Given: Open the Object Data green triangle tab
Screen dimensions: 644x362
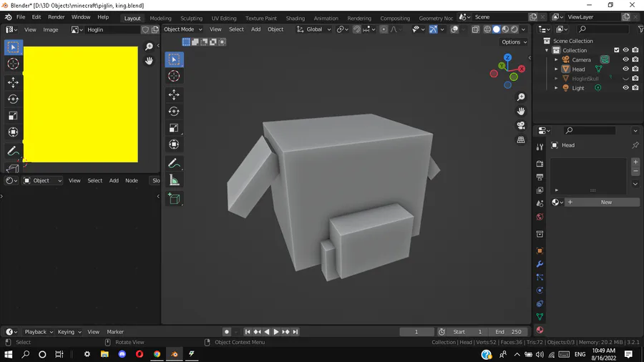Looking at the screenshot, I should (x=540, y=317).
